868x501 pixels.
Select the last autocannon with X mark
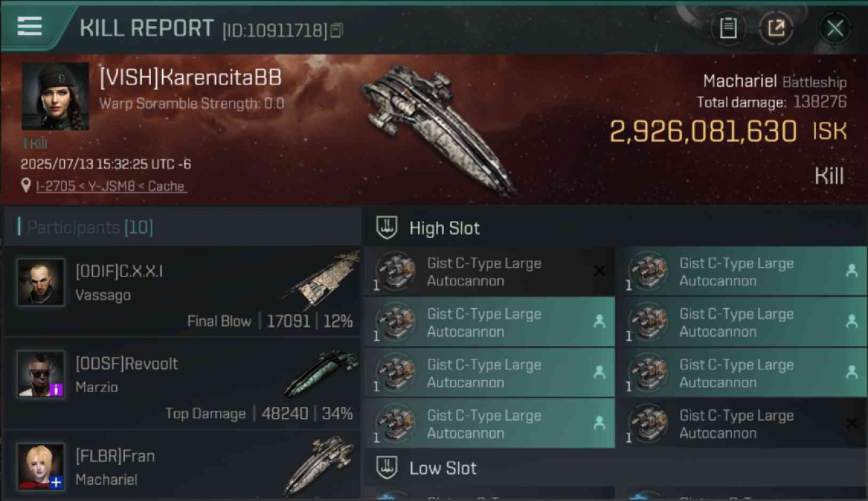point(741,424)
